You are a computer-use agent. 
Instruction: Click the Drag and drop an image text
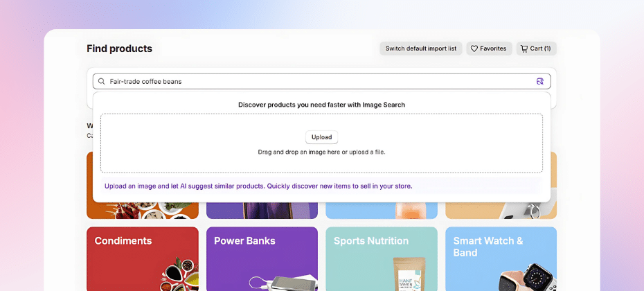click(x=321, y=152)
